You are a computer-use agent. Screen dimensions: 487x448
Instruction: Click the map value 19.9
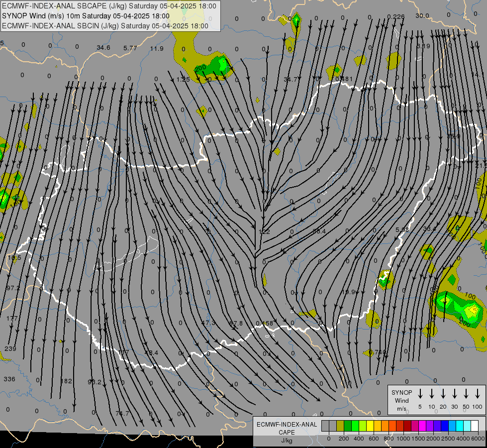coord(348,292)
